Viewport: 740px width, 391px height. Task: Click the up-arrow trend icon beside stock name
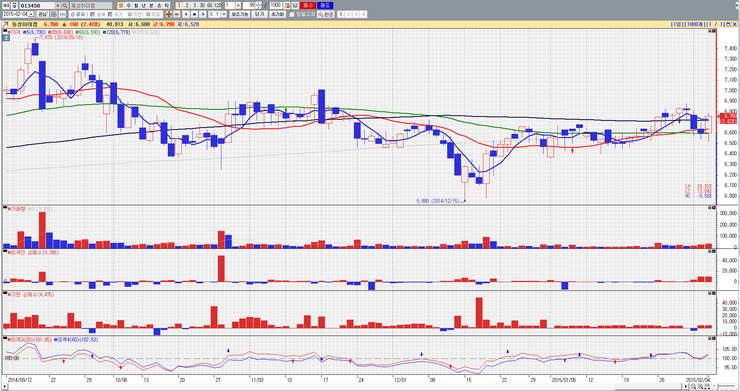pos(5,24)
